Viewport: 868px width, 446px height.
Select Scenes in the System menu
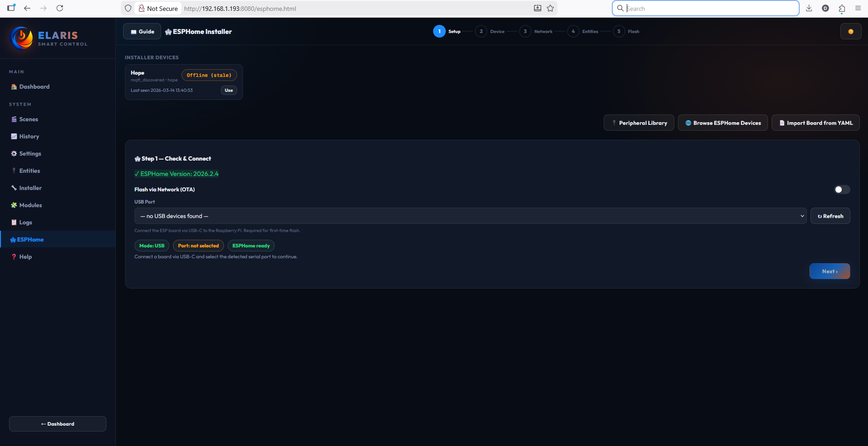pyautogui.click(x=29, y=119)
